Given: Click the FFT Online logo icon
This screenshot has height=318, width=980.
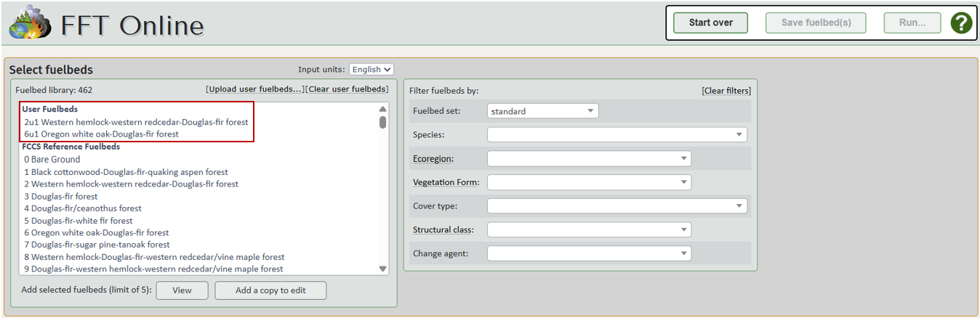Looking at the screenshot, I should coord(28,25).
